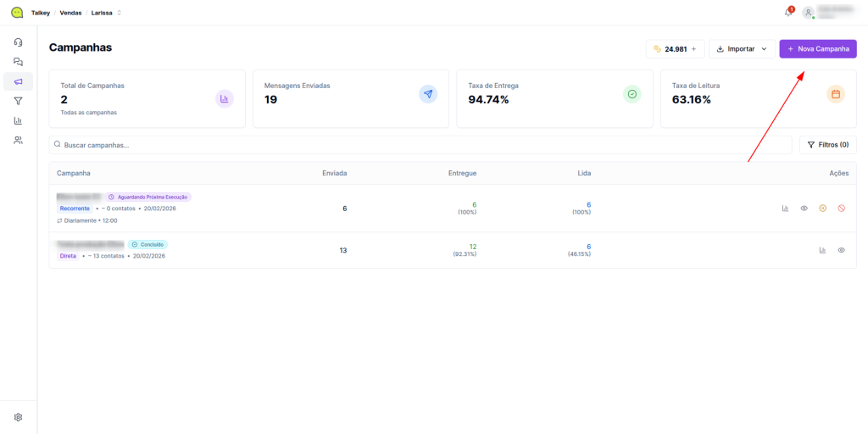Go to Vendas in breadcrumb
Viewport: 868px width, 434px height.
(x=70, y=13)
